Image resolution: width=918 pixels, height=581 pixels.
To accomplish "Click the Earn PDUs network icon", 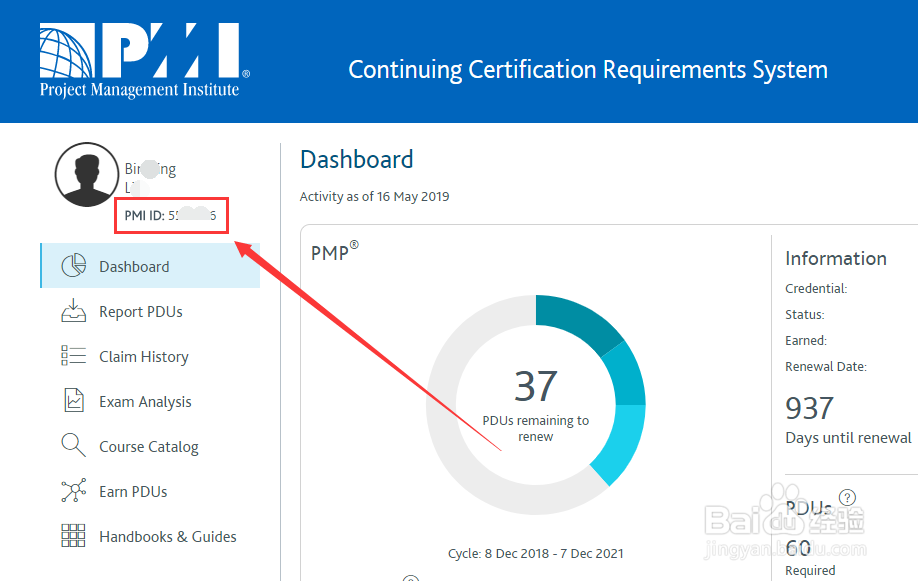I will (x=74, y=490).
